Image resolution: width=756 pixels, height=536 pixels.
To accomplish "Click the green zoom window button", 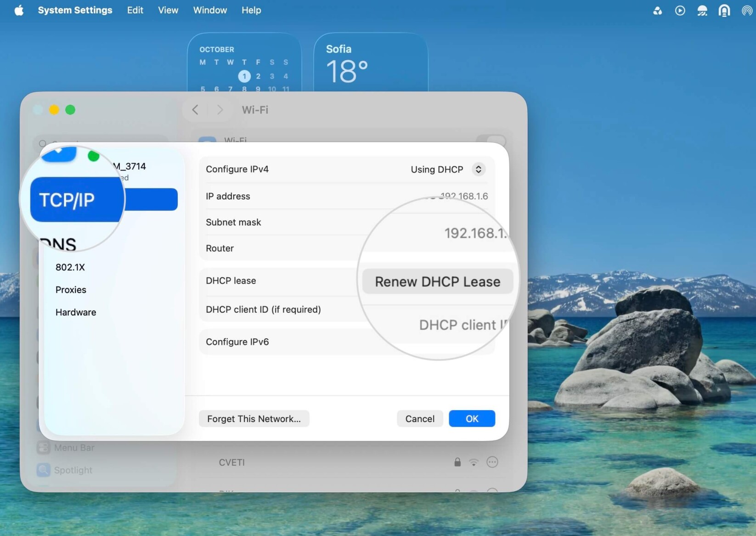I will [x=70, y=110].
